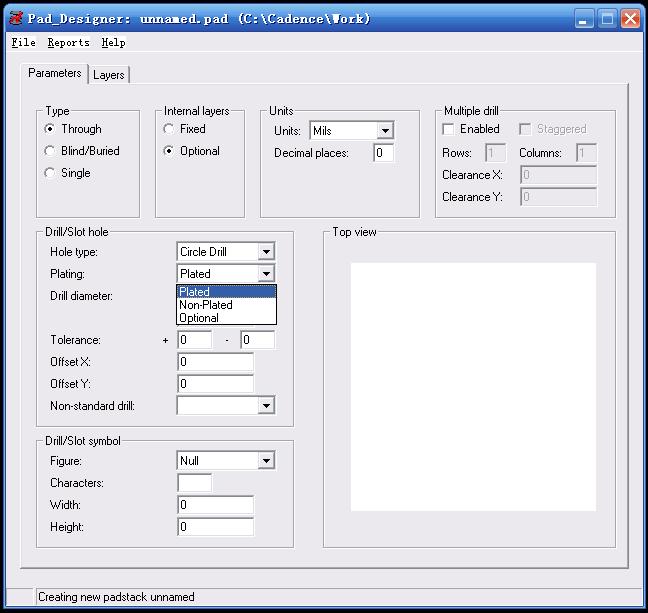Click the Clearance Y field

click(x=558, y=197)
